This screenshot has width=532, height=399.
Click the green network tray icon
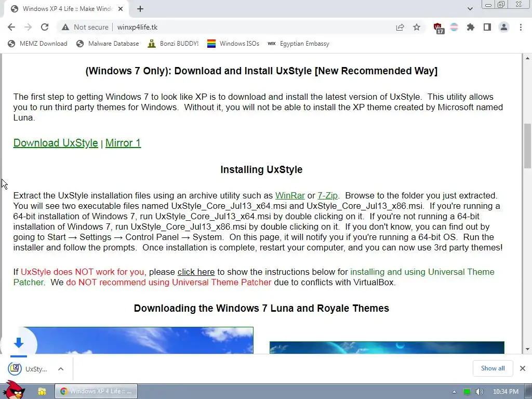(x=467, y=392)
